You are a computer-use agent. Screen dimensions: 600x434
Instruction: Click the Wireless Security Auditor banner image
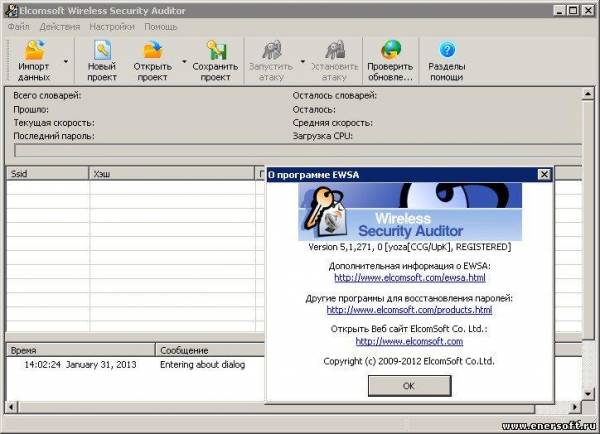410,212
